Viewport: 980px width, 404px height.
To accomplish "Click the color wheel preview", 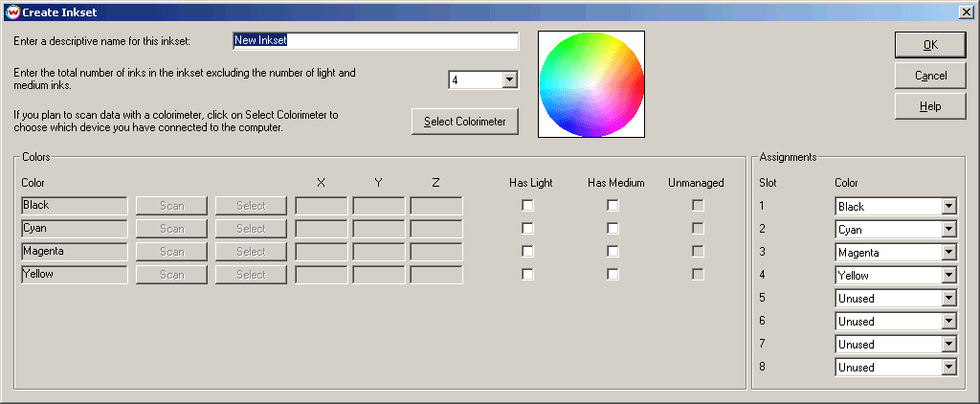I will coord(591,84).
